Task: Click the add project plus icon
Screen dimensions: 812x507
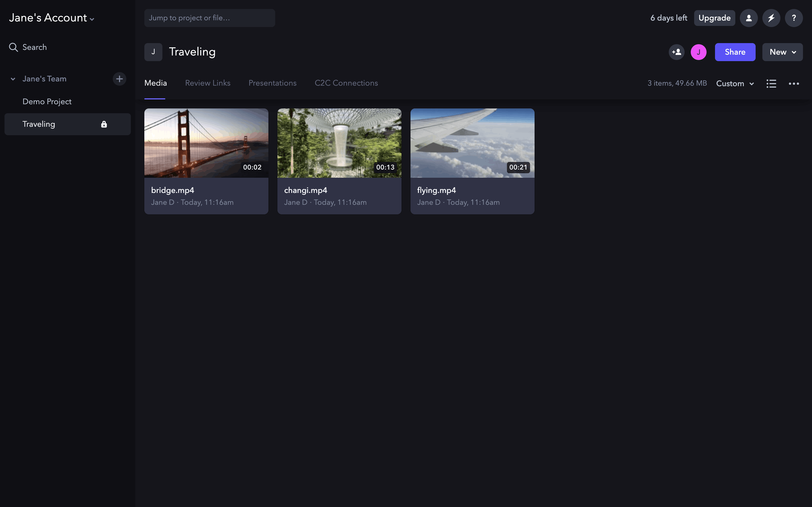Action: point(119,79)
